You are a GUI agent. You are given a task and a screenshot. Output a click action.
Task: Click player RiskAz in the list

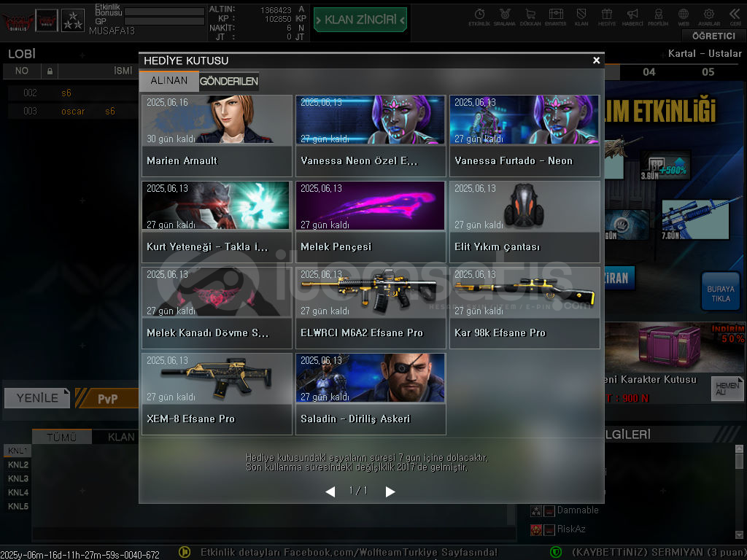click(x=570, y=529)
